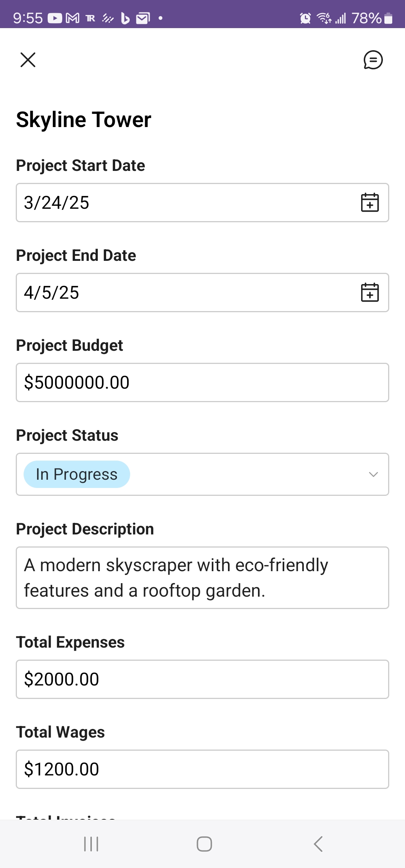Select the In Progress status chip
405x868 pixels.
coord(77,474)
